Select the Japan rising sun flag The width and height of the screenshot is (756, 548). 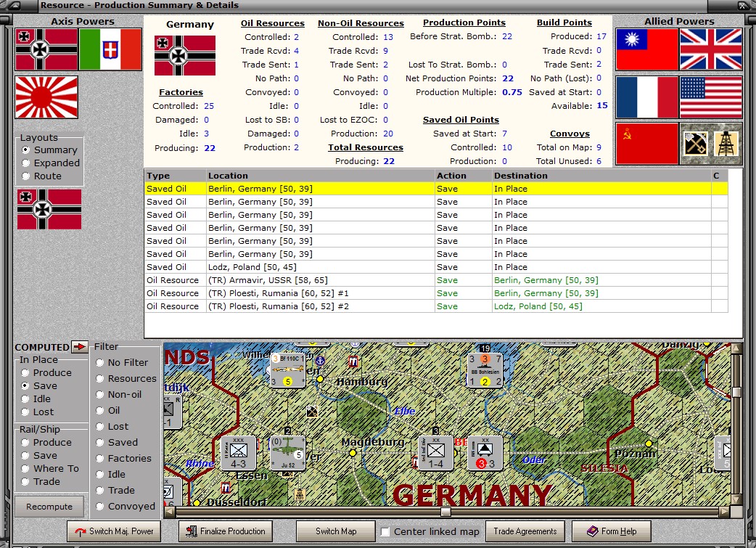tap(46, 97)
